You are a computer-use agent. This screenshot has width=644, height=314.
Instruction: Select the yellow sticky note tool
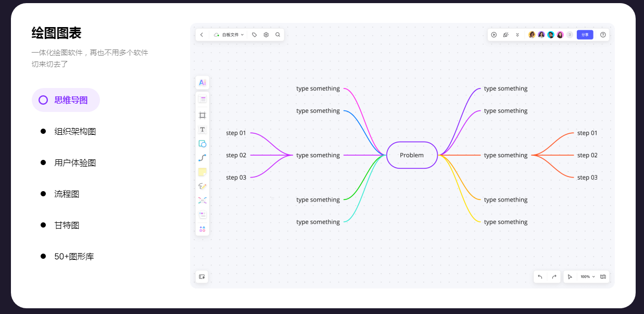coord(203,172)
